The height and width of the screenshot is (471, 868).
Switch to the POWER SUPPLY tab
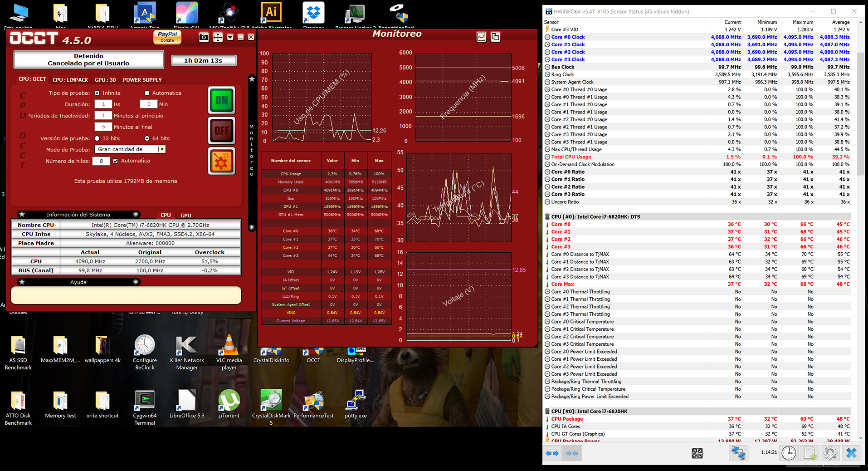[x=142, y=80]
